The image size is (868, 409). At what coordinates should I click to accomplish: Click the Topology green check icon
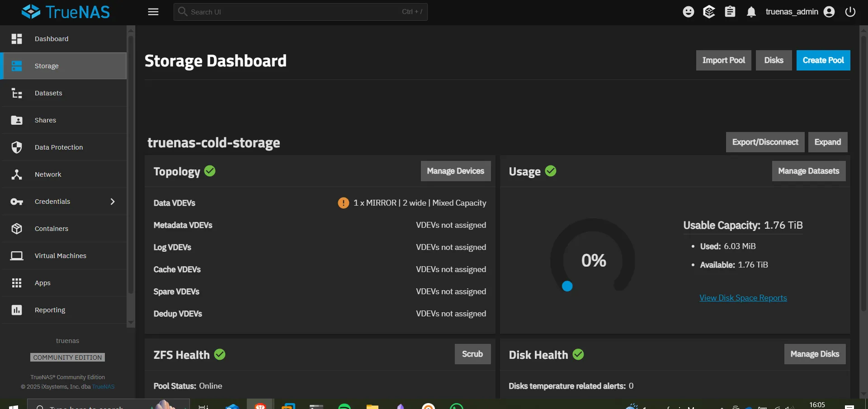210,171
